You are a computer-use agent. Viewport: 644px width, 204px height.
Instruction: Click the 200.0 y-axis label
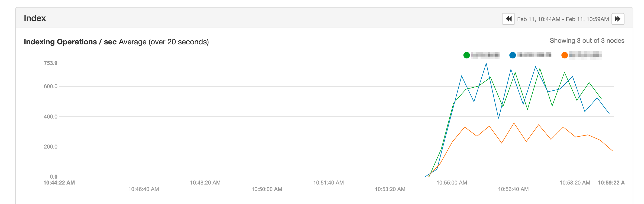click(51, 147)
